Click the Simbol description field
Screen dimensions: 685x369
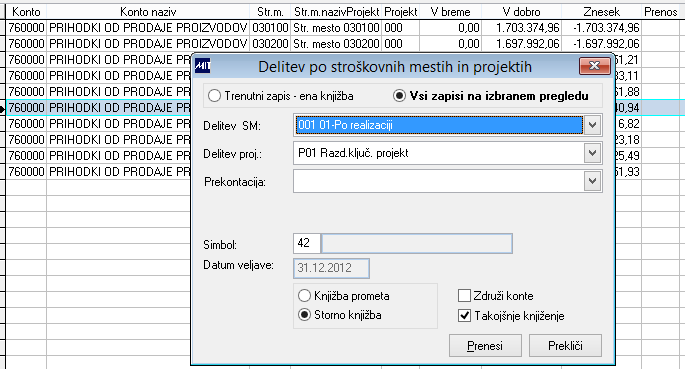[x=417, y=243]
